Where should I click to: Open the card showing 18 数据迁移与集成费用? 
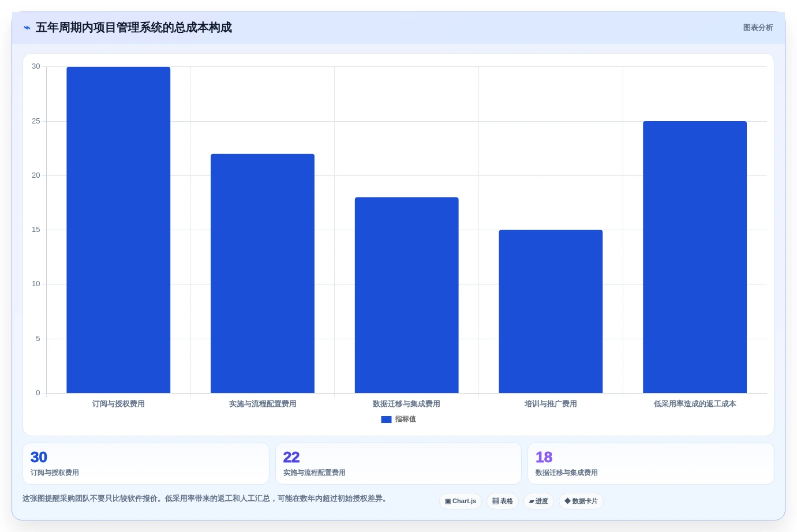651,463
